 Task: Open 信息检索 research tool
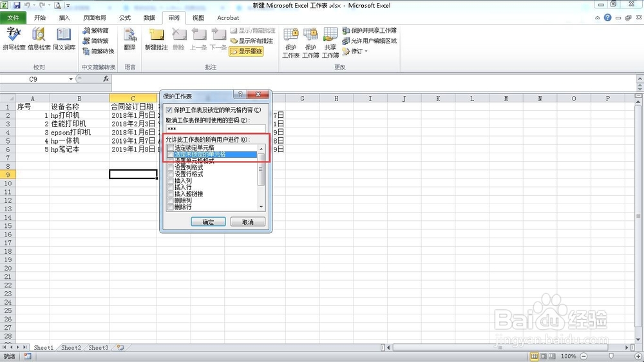[x=39, y=39]
